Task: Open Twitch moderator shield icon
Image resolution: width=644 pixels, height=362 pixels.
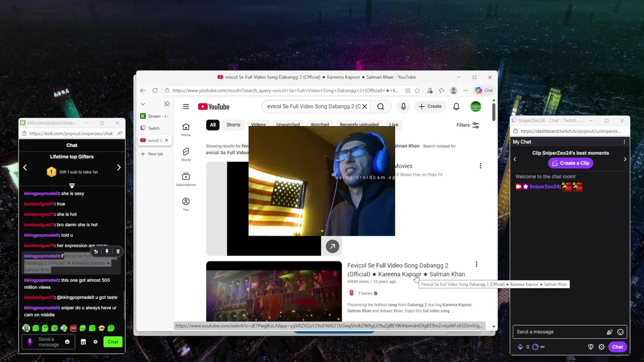Action: pyautogui.click(x=591, y=347)
